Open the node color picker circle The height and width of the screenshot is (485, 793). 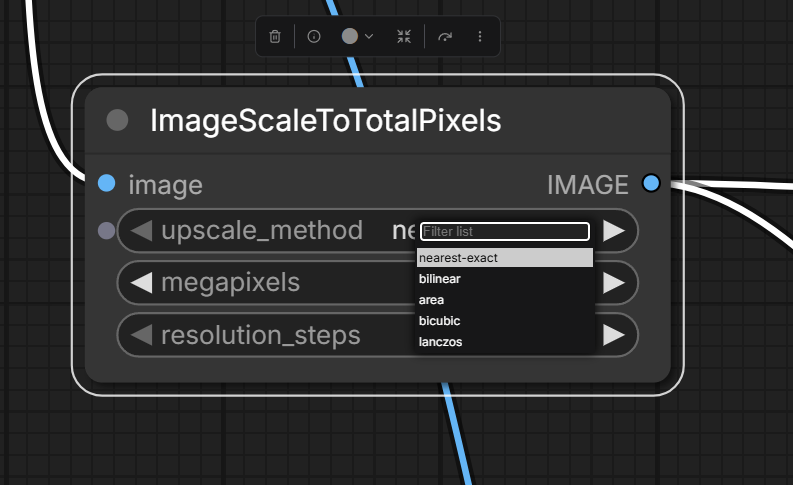click(x=349, y=36)
